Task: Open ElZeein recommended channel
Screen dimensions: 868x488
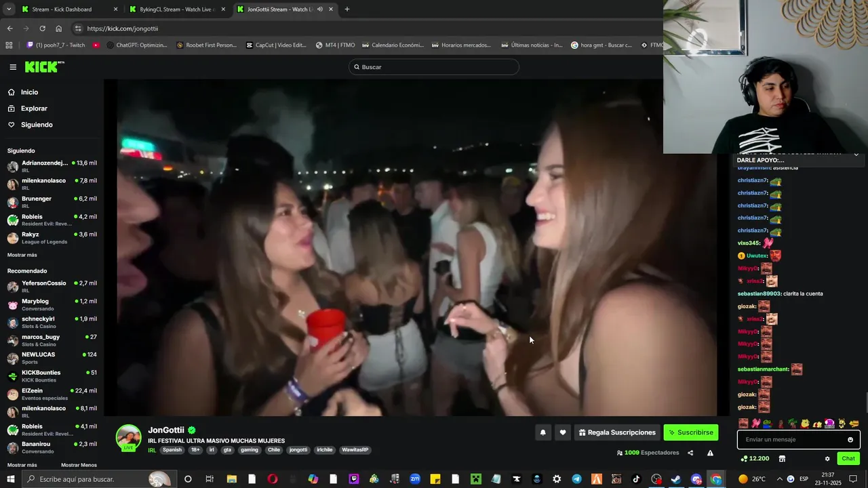Action: 52,394
